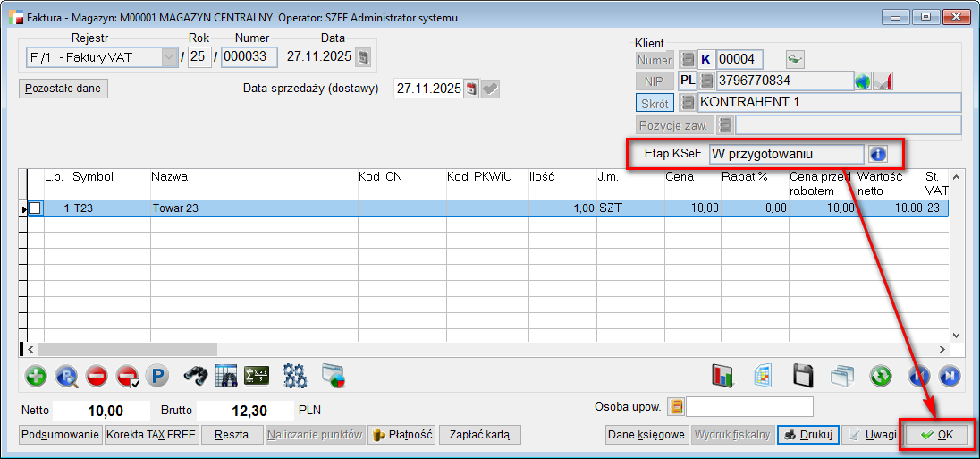Click the bar chart icon in toolbar
This screenshot has height=459, width=980.
[722, 375]
